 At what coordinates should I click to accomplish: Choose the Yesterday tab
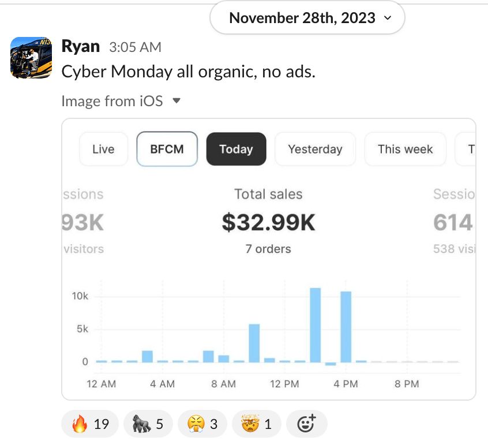click(315, 149)
